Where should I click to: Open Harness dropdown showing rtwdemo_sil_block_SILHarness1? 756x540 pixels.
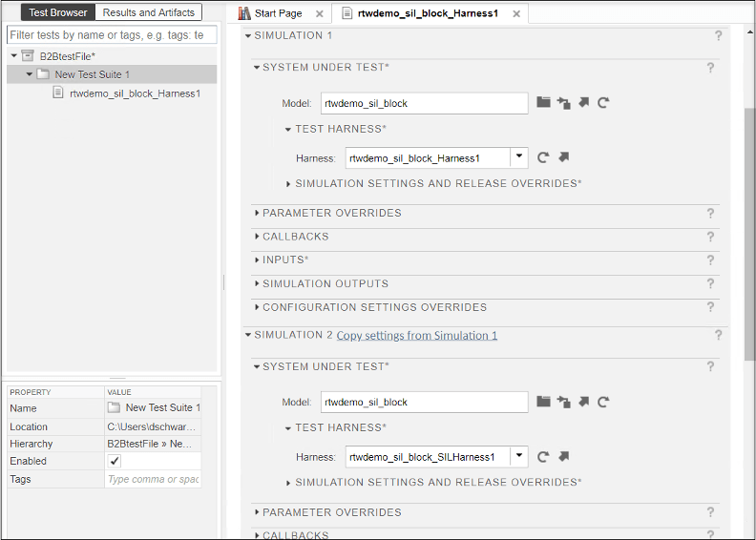click(519, 457)
